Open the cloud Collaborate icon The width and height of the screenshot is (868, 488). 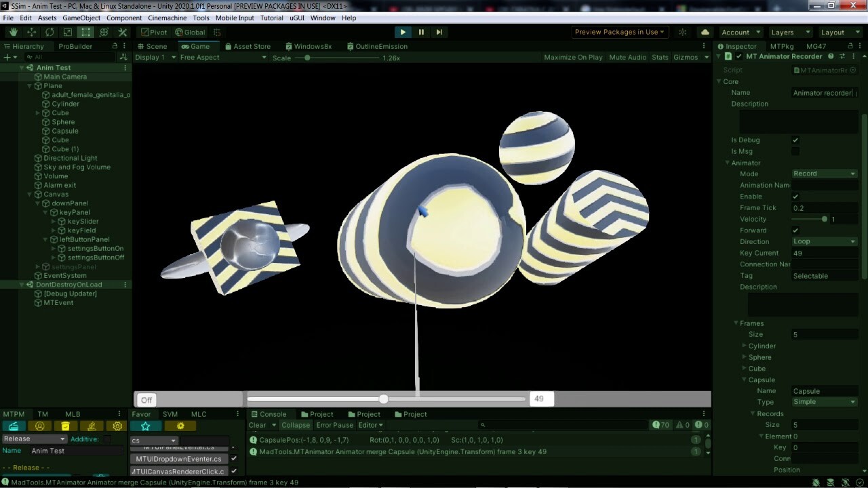pyautogui.click(x=705, y=32)
